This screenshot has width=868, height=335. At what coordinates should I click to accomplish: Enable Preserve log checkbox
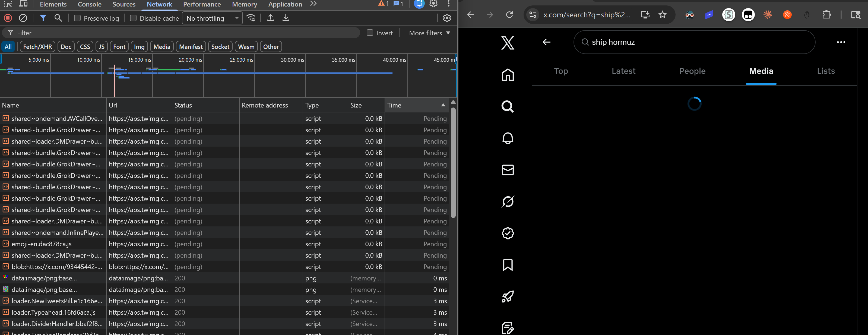coord(78,18)
